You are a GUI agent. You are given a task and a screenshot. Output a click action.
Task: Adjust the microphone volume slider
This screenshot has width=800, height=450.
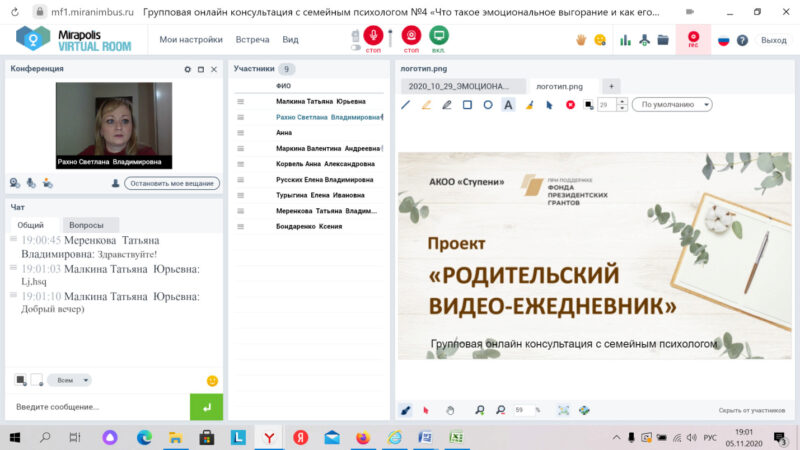pyautogui.click(x=390, y=38)
